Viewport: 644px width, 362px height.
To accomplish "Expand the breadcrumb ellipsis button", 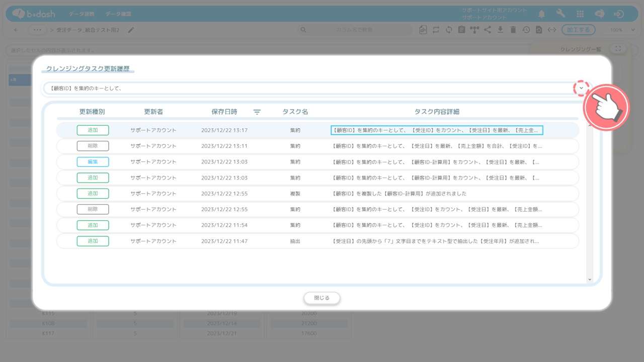I will (x=37, y=30).
